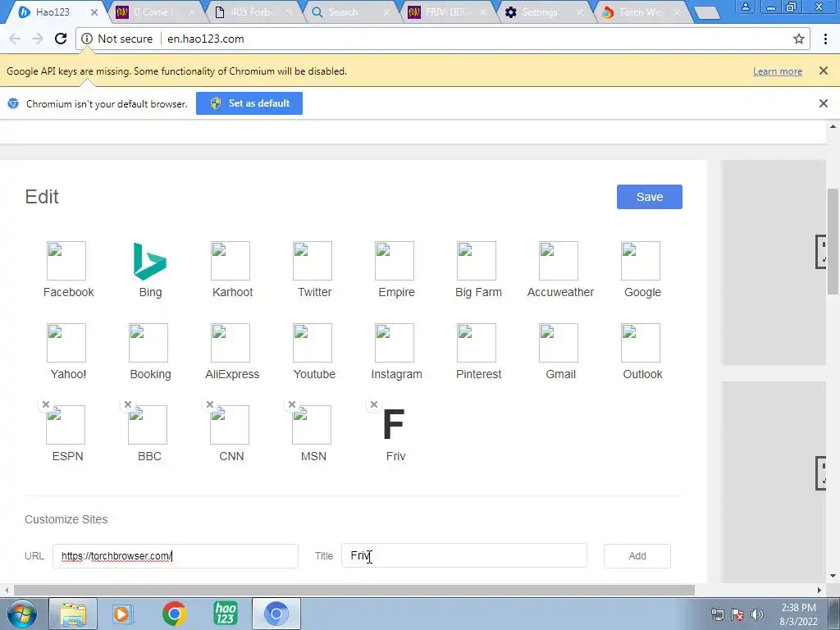Go forward with the arrow button
This screenshot has height=630, width=840.
click(x=38, y=39)
